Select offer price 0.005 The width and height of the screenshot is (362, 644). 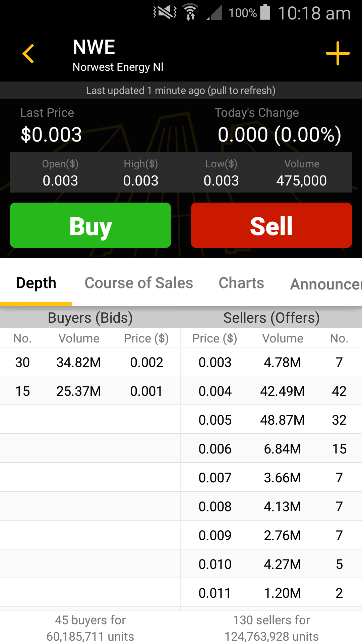point(215,420)
